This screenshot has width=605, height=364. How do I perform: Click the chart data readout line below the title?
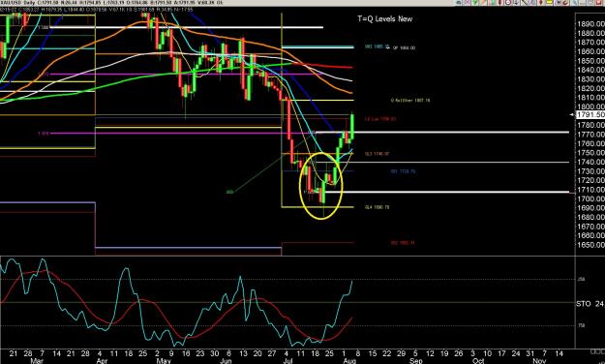tap(97, 10)
